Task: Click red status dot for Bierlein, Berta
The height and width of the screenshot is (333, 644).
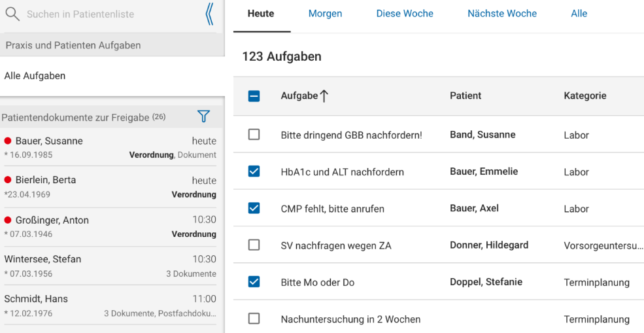Action: [x=8, y=180]
